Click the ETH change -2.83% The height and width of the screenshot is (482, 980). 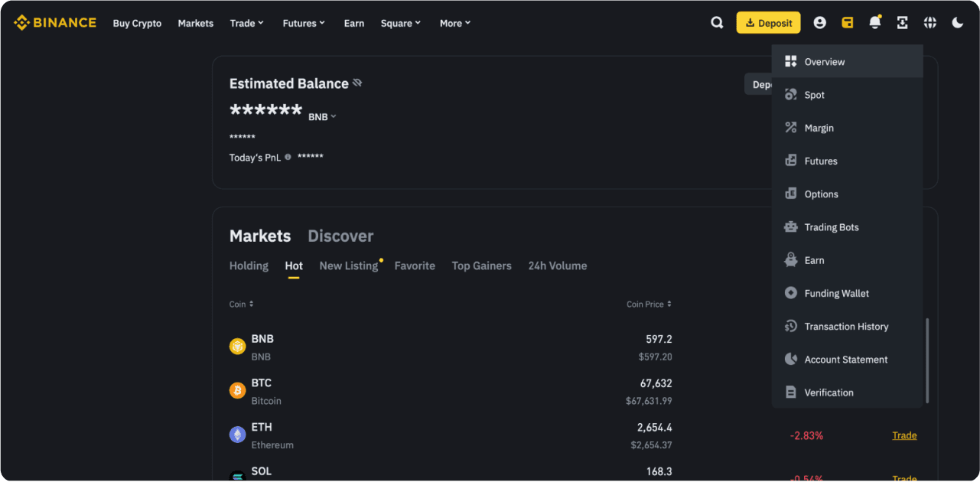[x=806, y=435]
